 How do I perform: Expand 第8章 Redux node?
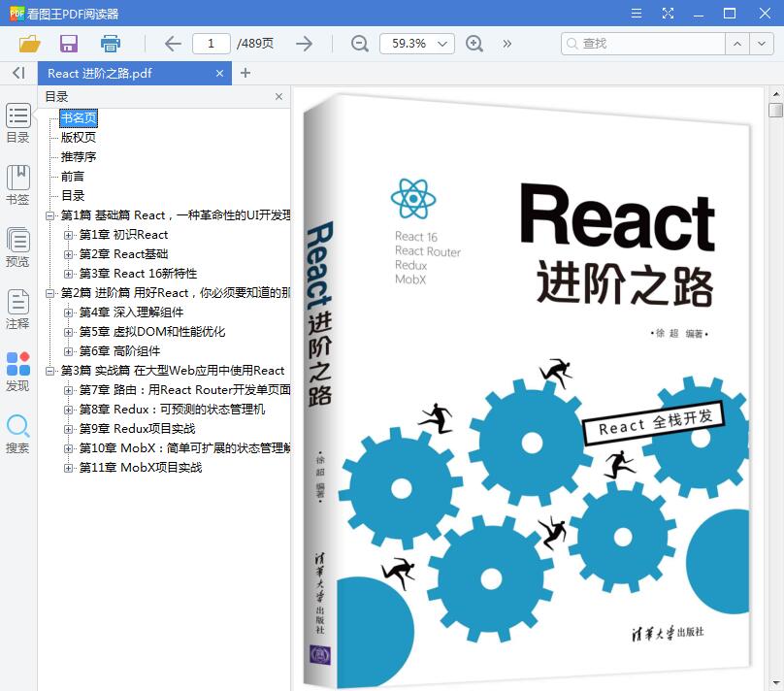(x=69, y=410)
